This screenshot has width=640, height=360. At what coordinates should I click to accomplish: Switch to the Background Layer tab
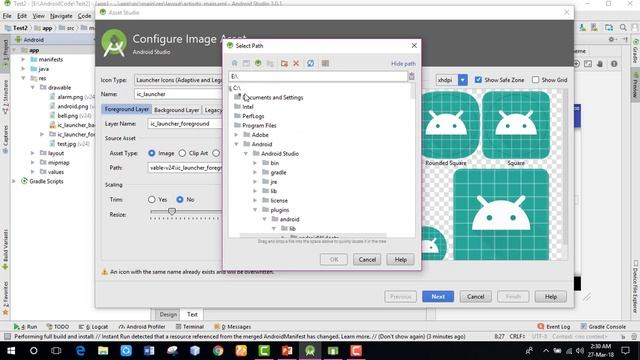pyautogui.click(x=177, y=110)
